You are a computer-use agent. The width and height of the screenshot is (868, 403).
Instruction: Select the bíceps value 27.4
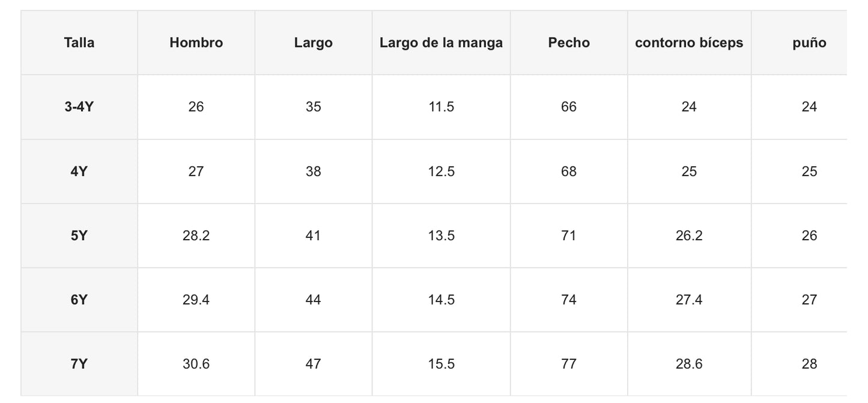pyautogui.click(x=689, y=300)
